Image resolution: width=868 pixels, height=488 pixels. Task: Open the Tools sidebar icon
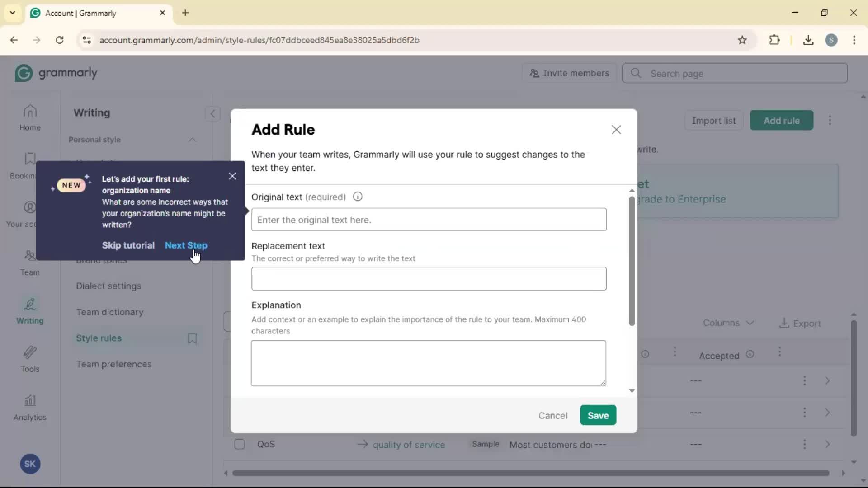[30, 359]
